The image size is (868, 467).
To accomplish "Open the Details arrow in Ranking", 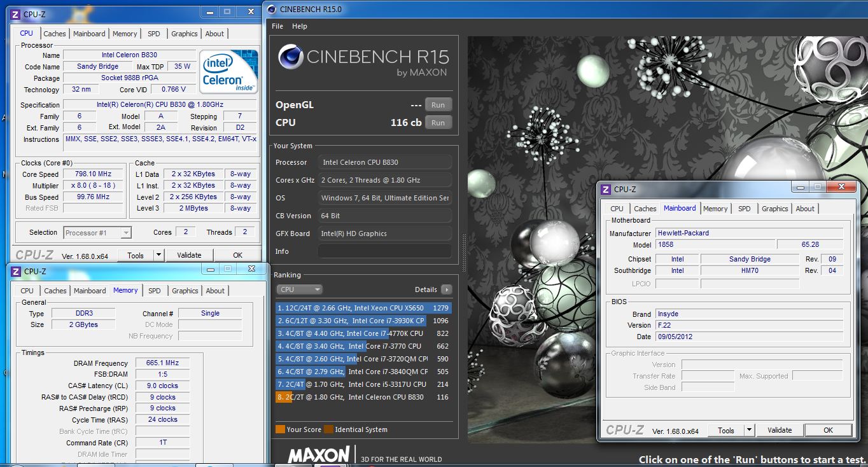I will click(x=446, y=289).
